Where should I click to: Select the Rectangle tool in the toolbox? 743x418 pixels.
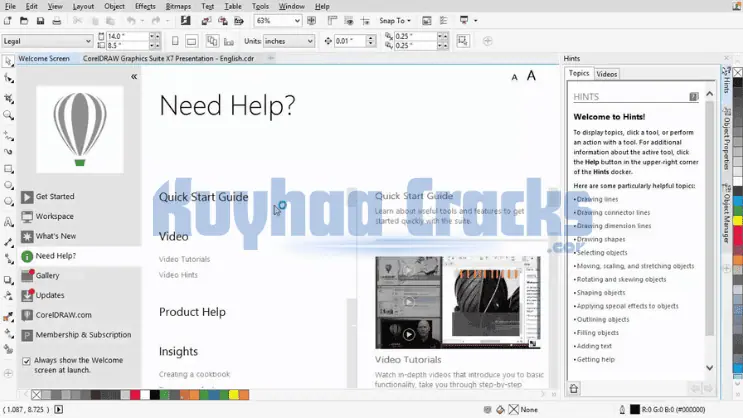8,168
